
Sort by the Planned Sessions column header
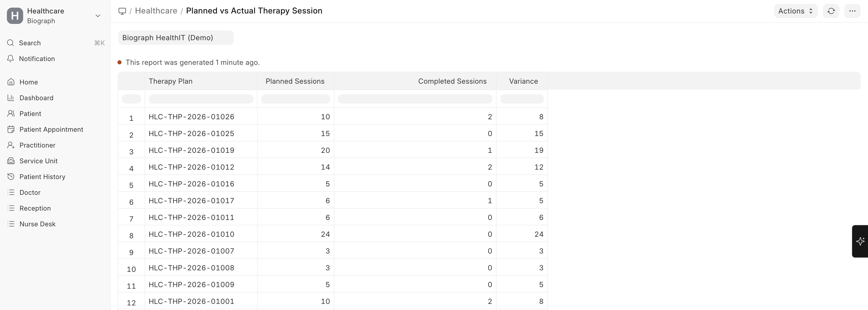[x=295, y=81]
